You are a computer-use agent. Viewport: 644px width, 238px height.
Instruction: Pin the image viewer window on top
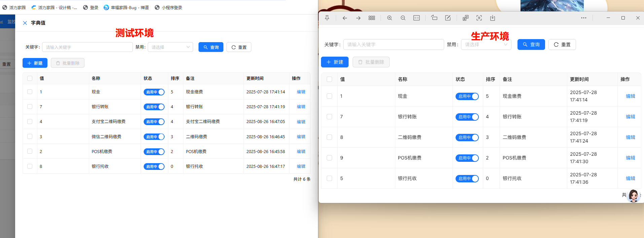[x=327, y=18]
